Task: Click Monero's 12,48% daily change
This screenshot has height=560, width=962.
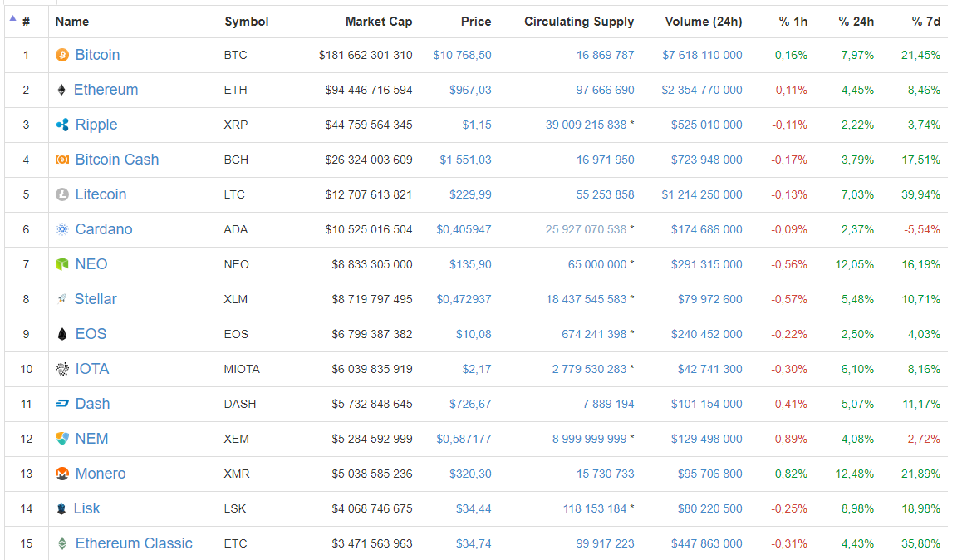Action: coord(854,474)
